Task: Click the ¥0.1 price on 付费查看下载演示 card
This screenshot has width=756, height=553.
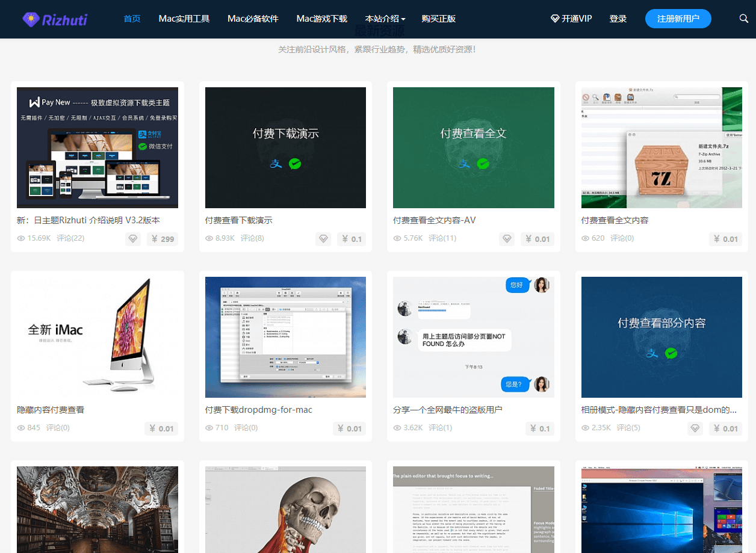Action: 352,239
